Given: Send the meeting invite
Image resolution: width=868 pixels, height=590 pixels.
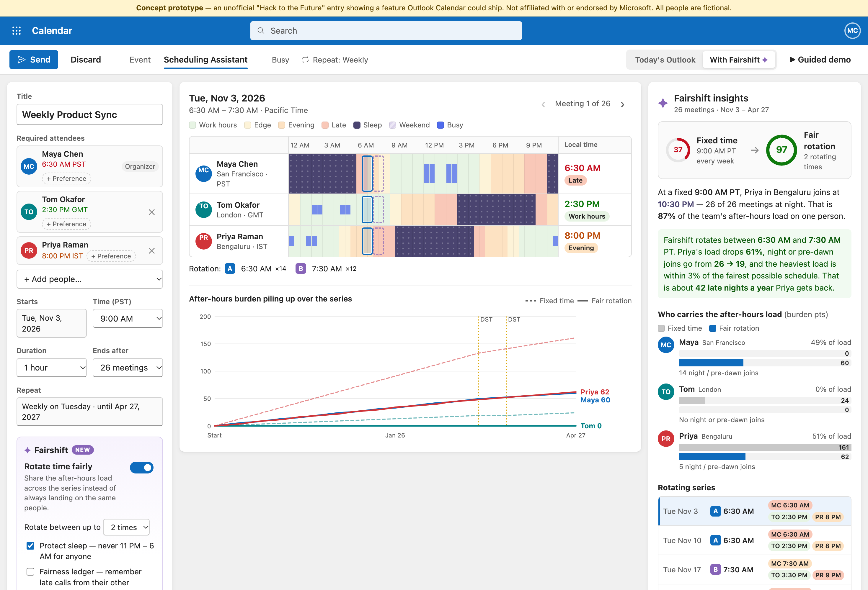Looking at the screenshot, I should pos(34,60).
